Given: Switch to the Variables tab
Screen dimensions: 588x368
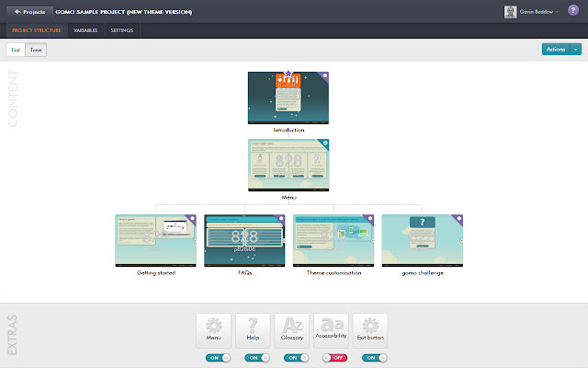Looking at the screenshot, I should tap(85, 30).
